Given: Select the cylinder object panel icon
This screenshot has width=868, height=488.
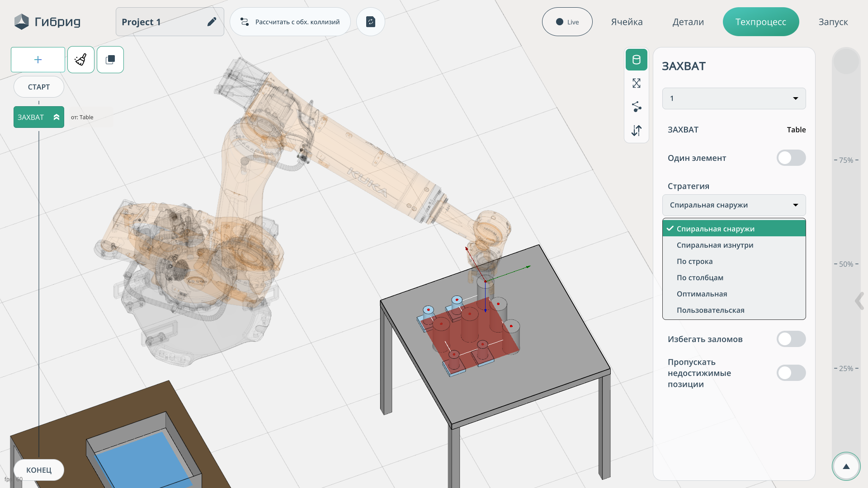Looking at the screenshot, I should coord(636,60).
